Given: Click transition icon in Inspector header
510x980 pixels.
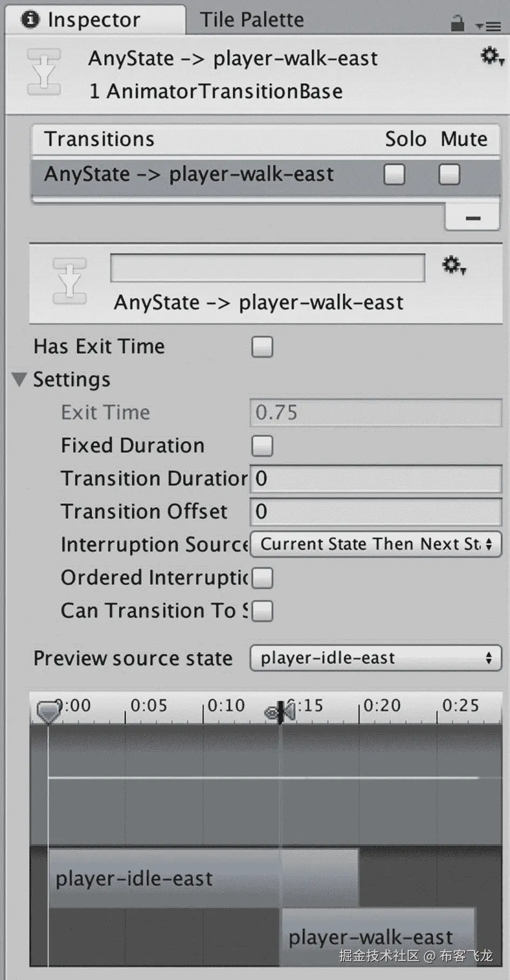Looking at the screenshot, I should [44, 72].
